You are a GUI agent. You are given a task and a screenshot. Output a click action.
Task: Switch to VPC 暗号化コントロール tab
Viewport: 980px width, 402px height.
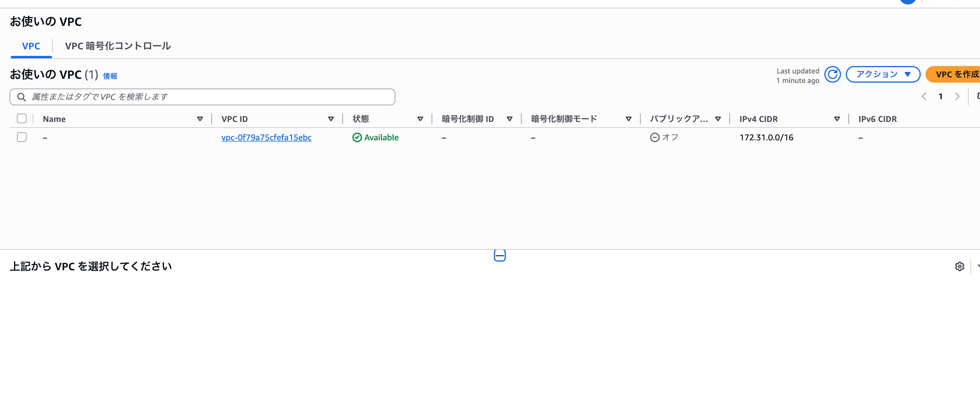point(118,46)
